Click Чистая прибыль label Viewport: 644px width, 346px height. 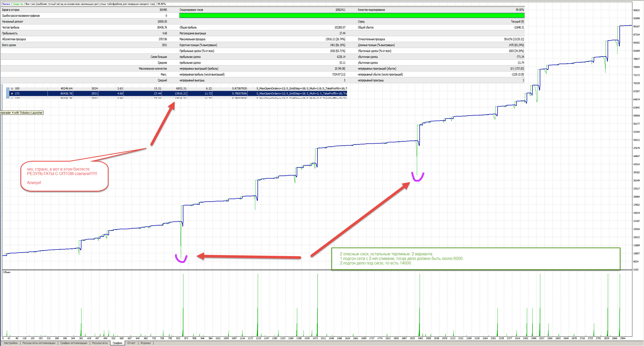[11, 27]
